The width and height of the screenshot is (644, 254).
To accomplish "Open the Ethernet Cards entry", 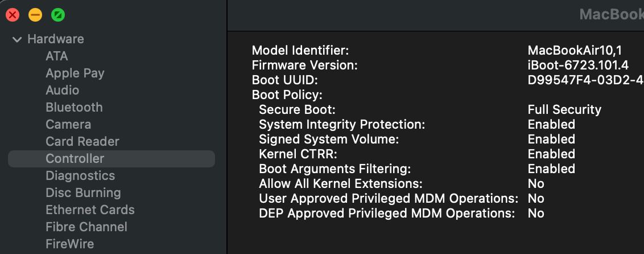I will pyautogui.click(x=90, y=210).
